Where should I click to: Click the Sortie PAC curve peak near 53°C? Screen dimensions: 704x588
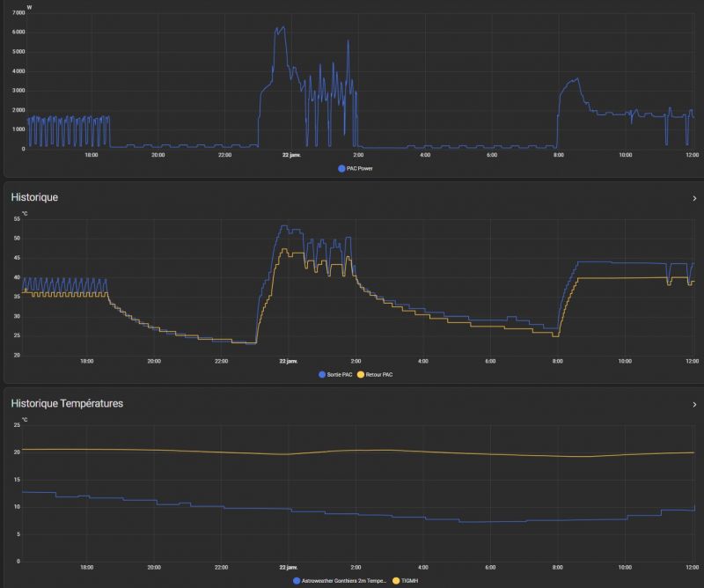point(282,226)
